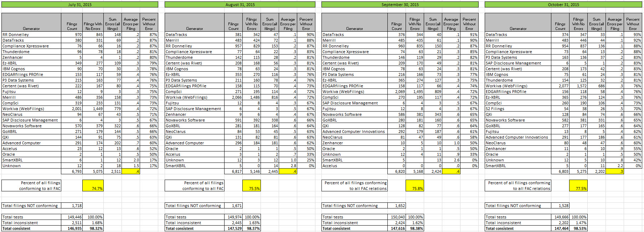Image resolution: width=644 pixels, height=232 pixels.
Task: Select the yellow 75.5% conforming cell
Action: pos(251,186)
